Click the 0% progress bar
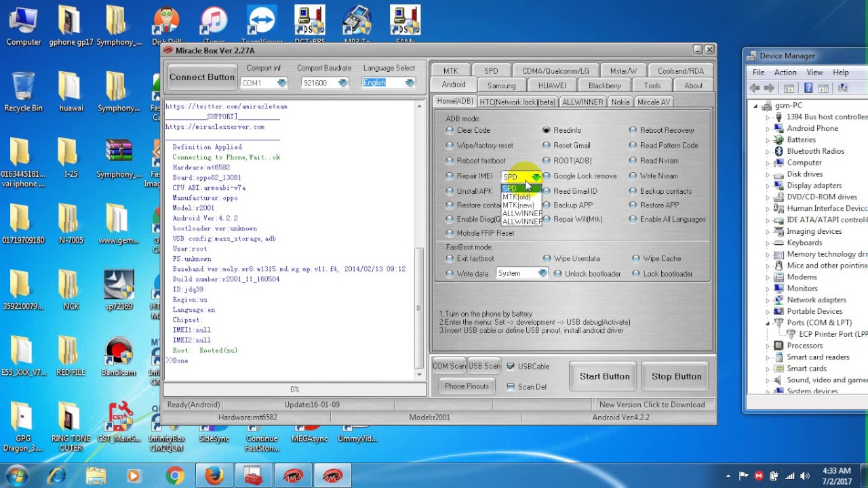Image resolution: width=868 pixels, height=488 pixels. 294,389
